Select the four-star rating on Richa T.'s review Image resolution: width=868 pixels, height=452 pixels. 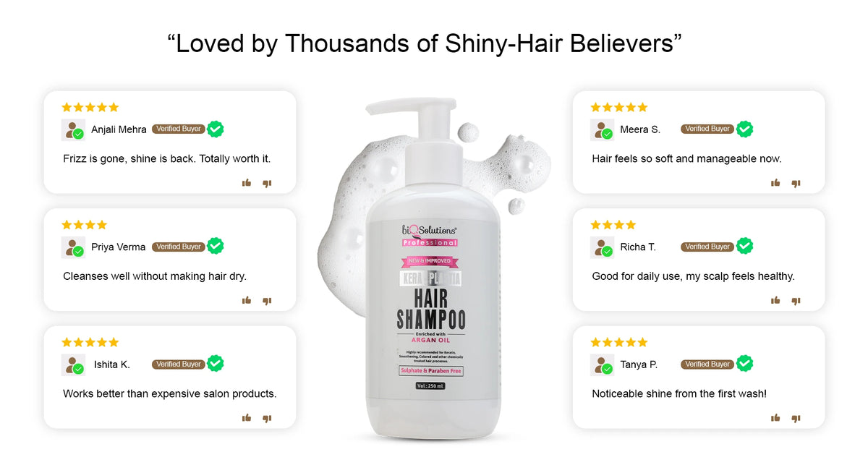613,225
